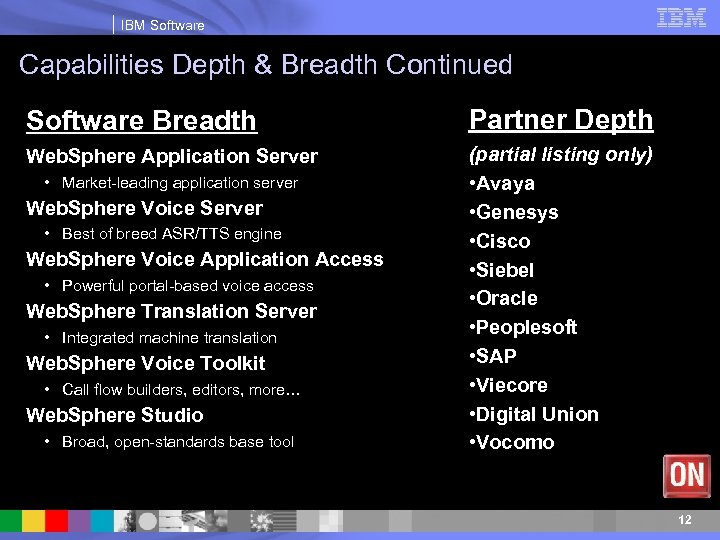Viewport: 720px width, 540px height.
Task: Select partner 'Peoplesoft' in list
Action: click(526, 327)
